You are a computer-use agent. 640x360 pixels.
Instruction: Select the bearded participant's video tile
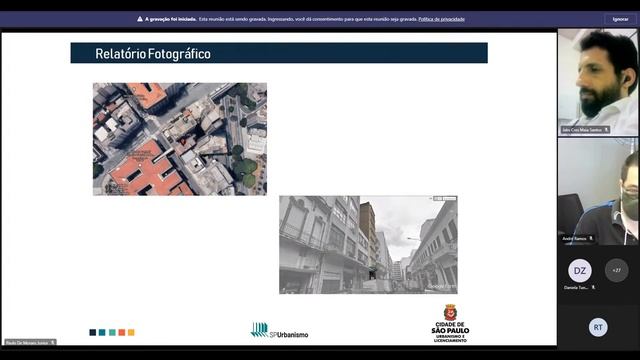(598, 82)
